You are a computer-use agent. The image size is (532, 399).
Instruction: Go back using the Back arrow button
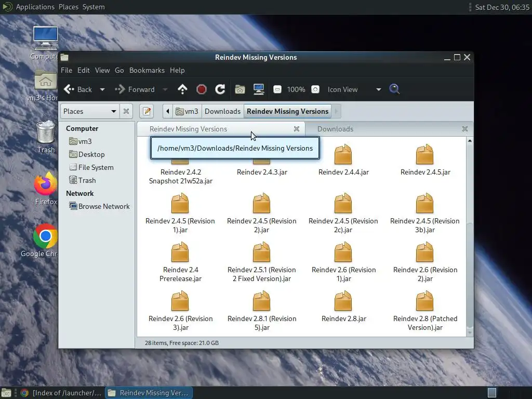point(78,89)
